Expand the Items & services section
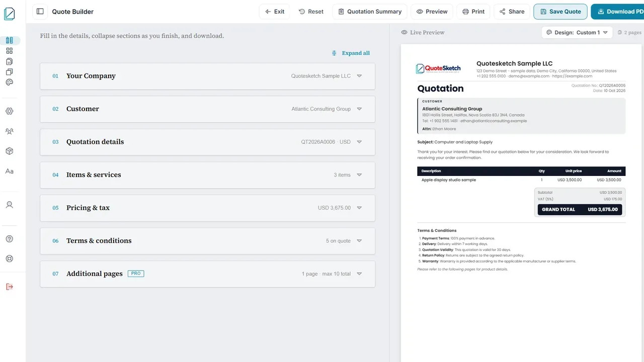This screenshot has height=362, width=644. (x=207, y=175)
